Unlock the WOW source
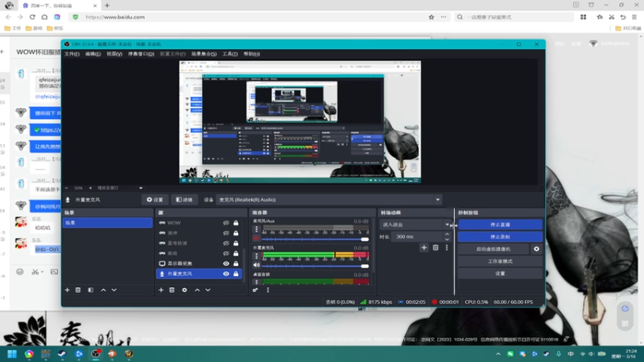Screen dimensions: 644x362 pyautogui.click(x=236, y=223)
